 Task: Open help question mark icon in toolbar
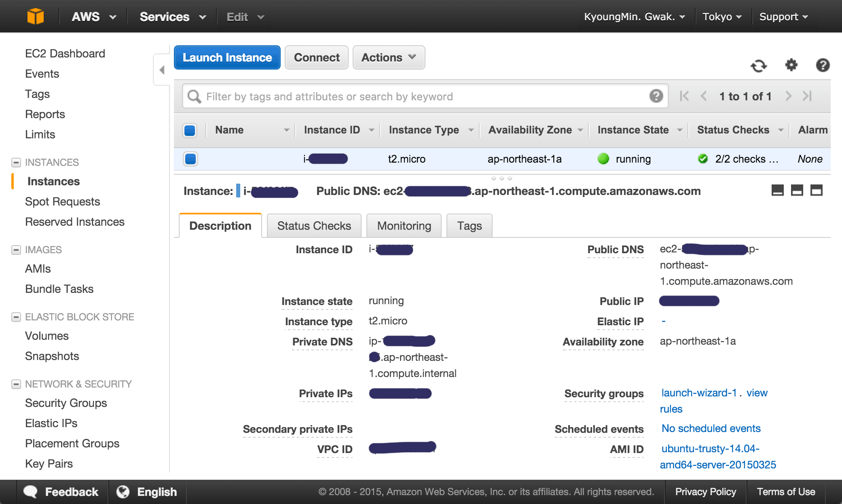(x=823, y=65)
